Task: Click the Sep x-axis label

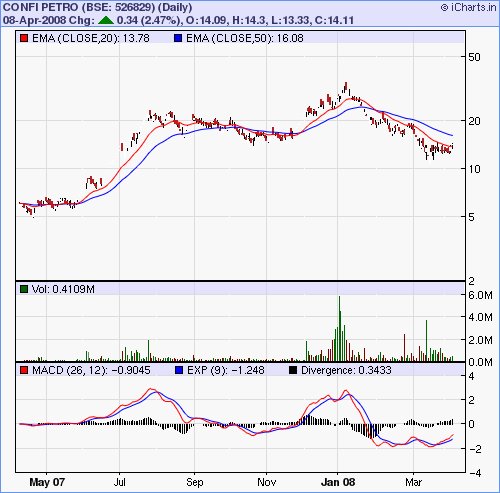Action: click(195, 482)
